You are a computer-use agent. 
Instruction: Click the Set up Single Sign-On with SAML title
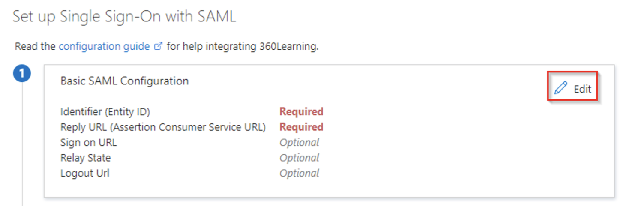[124, 17]
